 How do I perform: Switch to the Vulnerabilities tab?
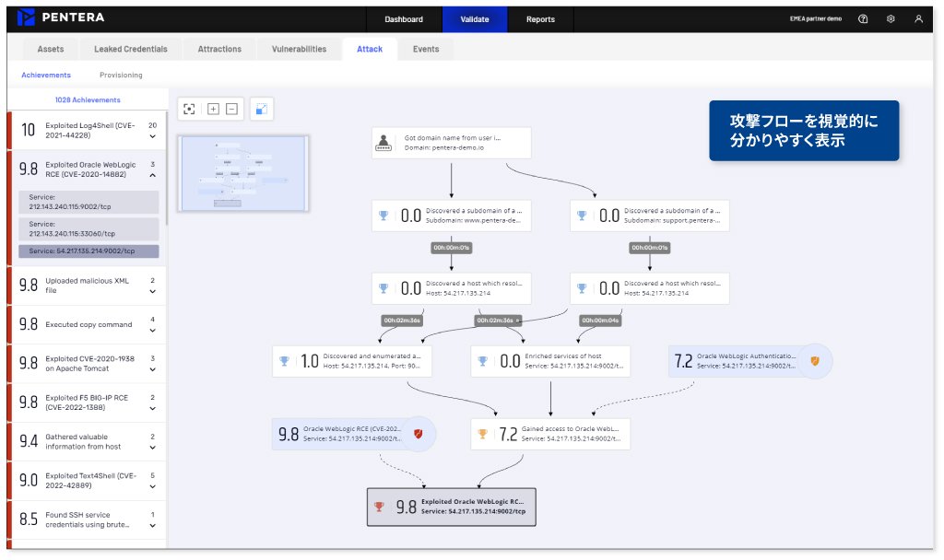tap(300, 50)
